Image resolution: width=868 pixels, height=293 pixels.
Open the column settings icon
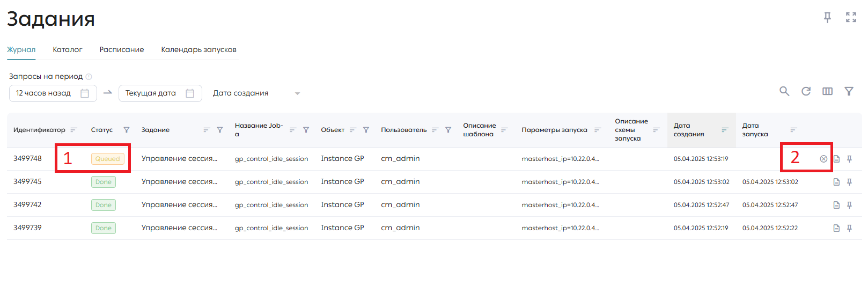tap(827, 91)
